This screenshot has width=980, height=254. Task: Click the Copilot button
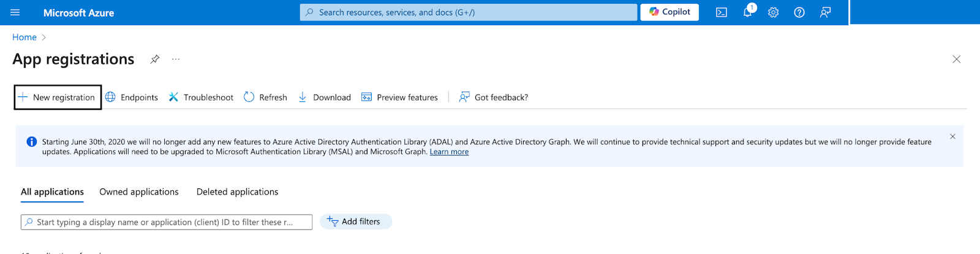pyautogui.click(x=669, y=12)
